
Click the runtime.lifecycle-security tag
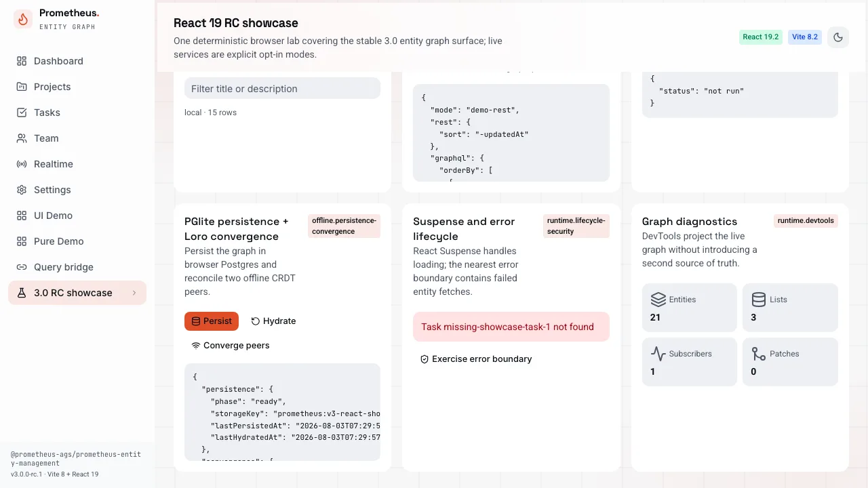point(576,226)
